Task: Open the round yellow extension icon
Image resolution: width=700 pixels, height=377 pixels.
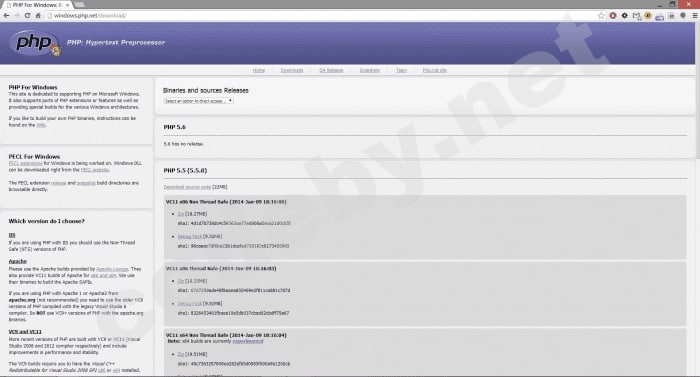Action: tap(648, 16)
